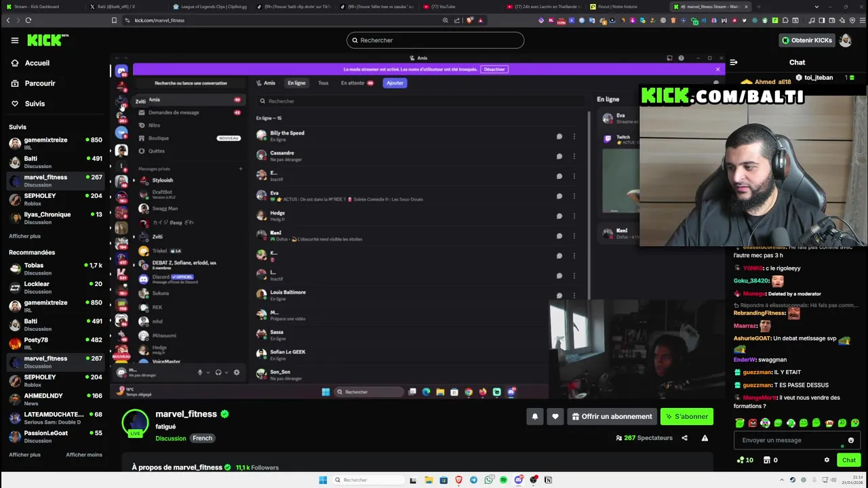Open the KICKs points balance showing 10
868x488 pixels.
[745, 460]
